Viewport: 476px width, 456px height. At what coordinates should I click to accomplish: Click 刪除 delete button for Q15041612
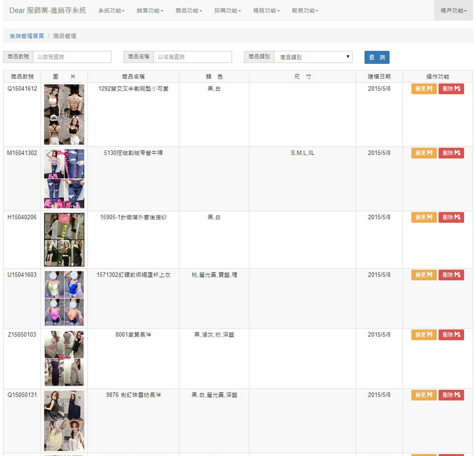(x=451, y=89)
